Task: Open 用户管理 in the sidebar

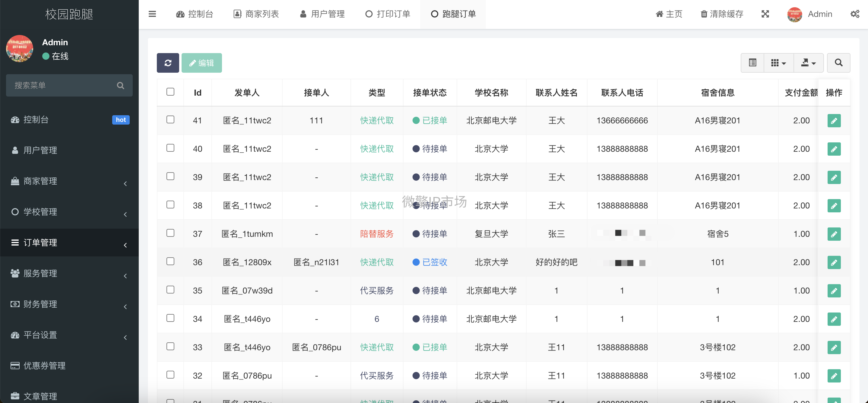Action: [x=69, y=150]
